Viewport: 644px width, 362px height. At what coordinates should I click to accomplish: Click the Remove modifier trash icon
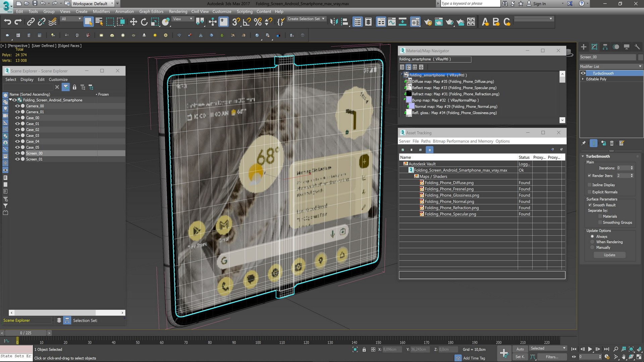click(x=612, y=143)
